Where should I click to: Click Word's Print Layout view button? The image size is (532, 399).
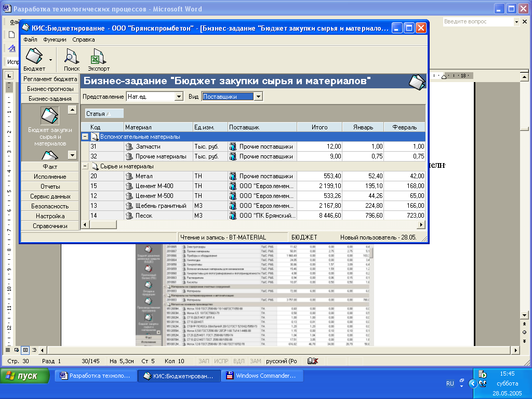pos(25,350)
